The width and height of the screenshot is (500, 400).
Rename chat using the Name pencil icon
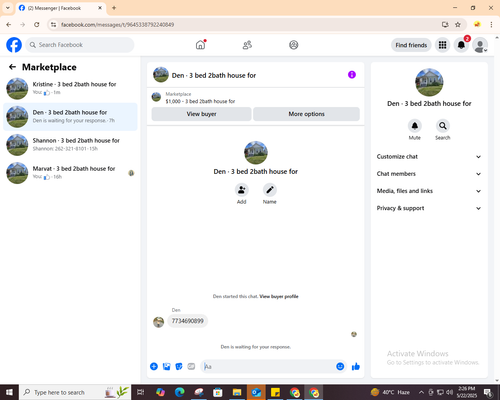click(270, 190)
